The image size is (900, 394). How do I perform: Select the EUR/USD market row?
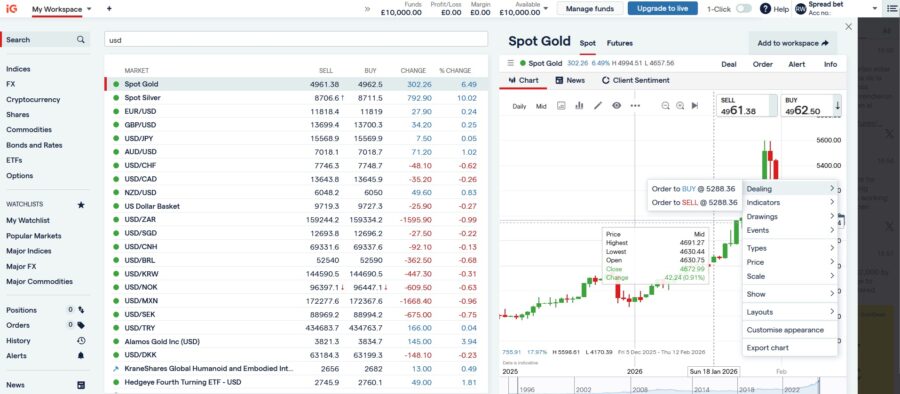[296, 111]
